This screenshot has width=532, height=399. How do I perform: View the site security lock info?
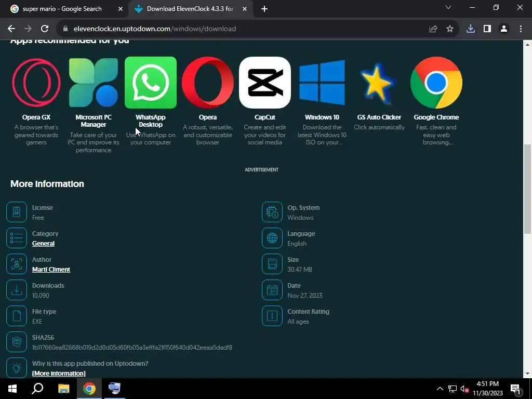point(65,29)
